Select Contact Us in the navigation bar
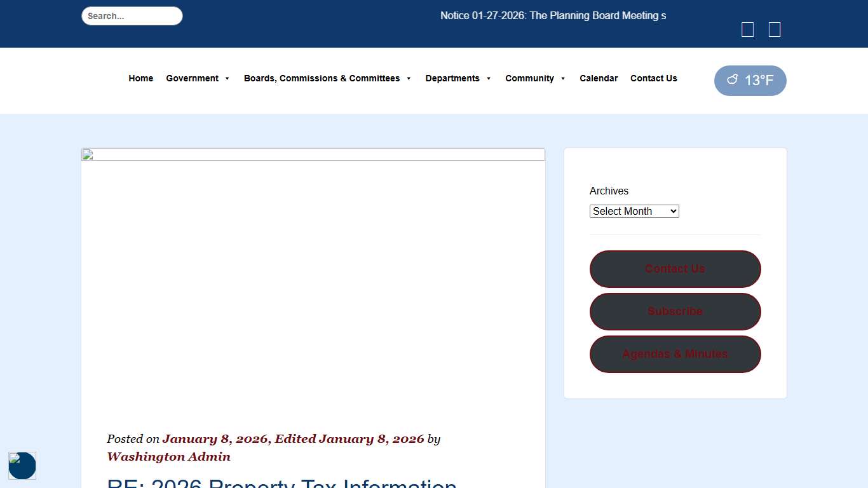The image size is (868, 488). click(x=653, y=78)
